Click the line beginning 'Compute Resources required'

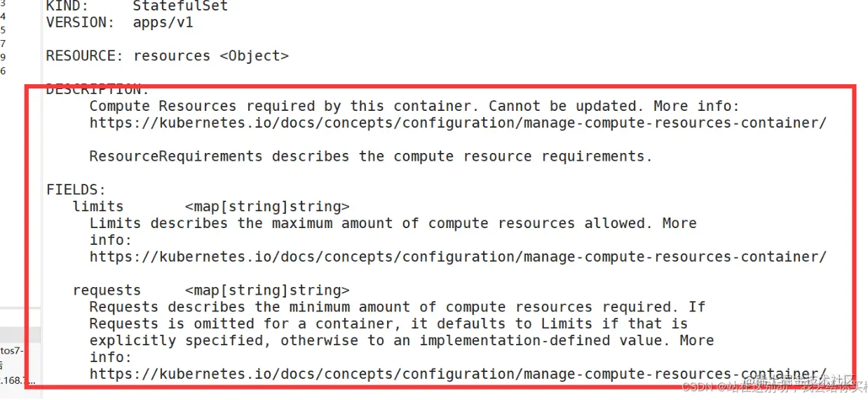pyautogui.click(x=414, y=106)
